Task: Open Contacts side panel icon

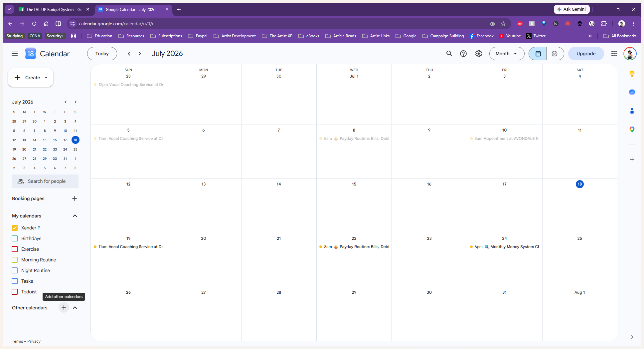Action: pyautogui.click(x=632, y=111)
